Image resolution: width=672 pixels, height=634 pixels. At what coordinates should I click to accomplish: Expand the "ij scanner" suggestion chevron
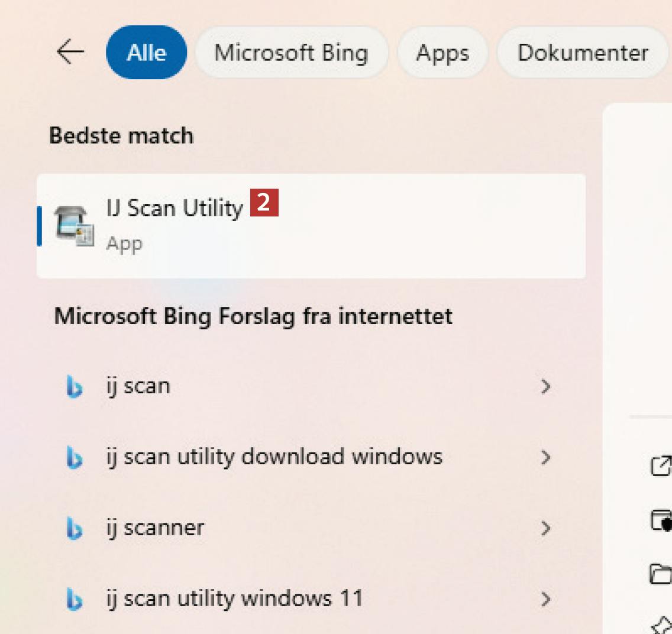[545, 529]
